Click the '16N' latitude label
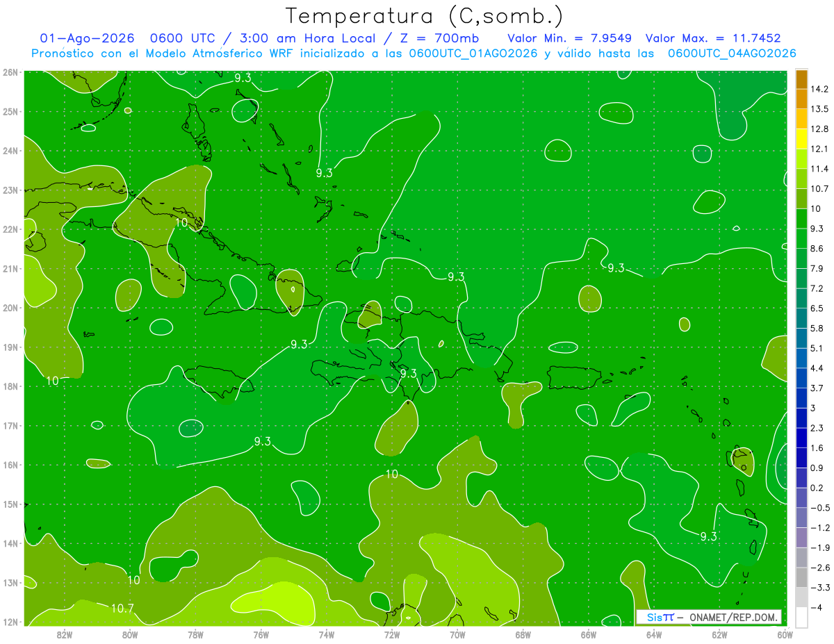The height and width of the screenshot is (644, 834). click(x=10, y=465)
